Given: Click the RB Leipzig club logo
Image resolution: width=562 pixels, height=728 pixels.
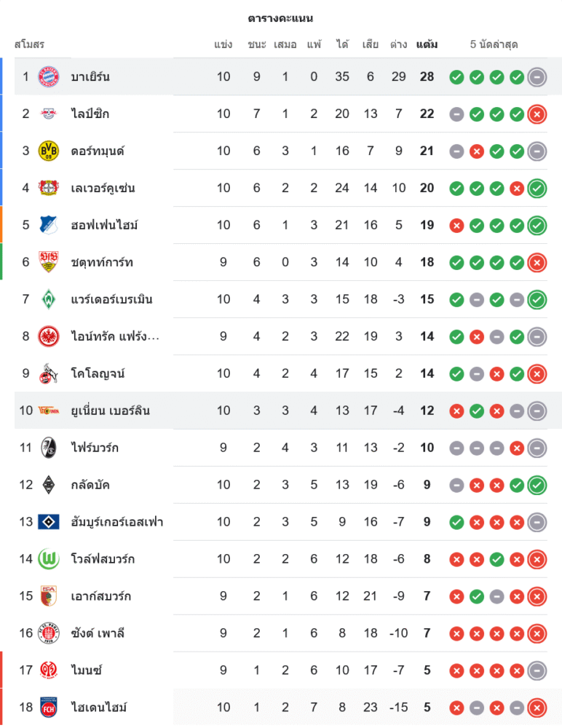Looking at the screenshot, I should click(x=48, y=114).
